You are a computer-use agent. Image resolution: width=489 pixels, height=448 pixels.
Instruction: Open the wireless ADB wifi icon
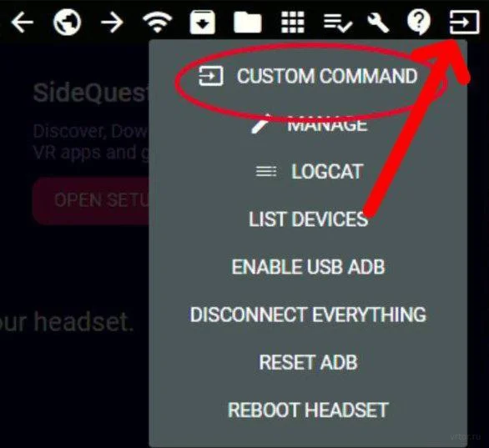pyautogui.click(x=157, y=22)
